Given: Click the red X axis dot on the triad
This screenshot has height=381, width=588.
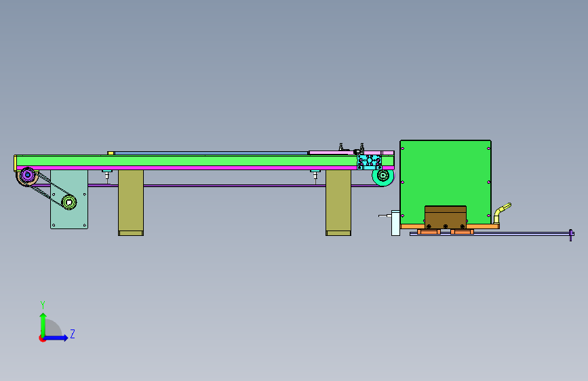Looking at the screenshot, I should [41, 339].
